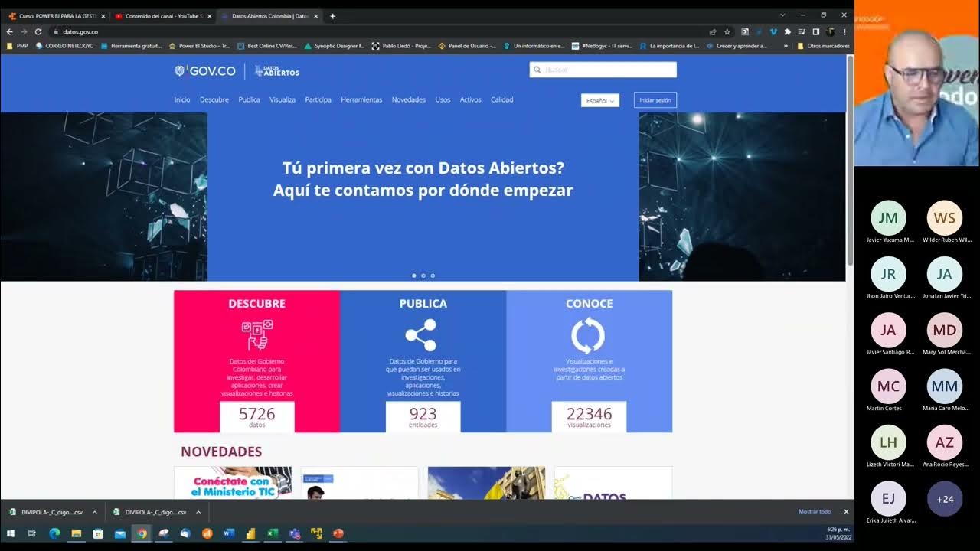Click the 5726 datos counter
The height and width of the screenshot is (551, 980).
256,416
